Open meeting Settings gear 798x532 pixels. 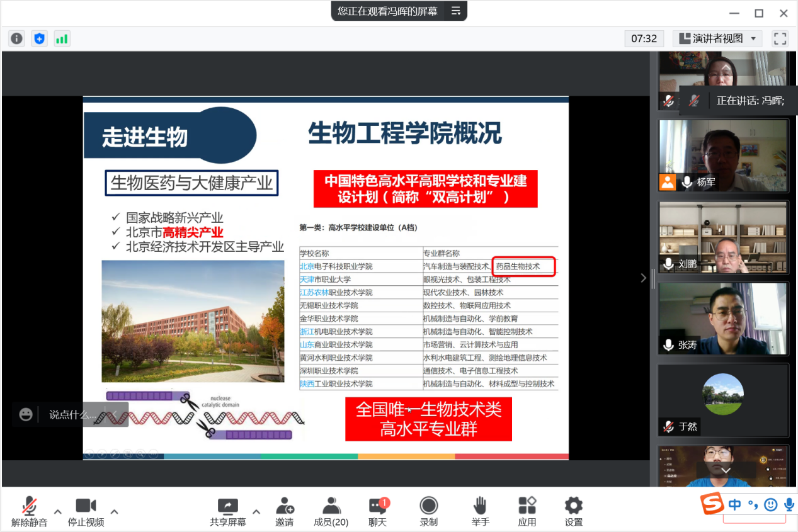click(573, 511)
